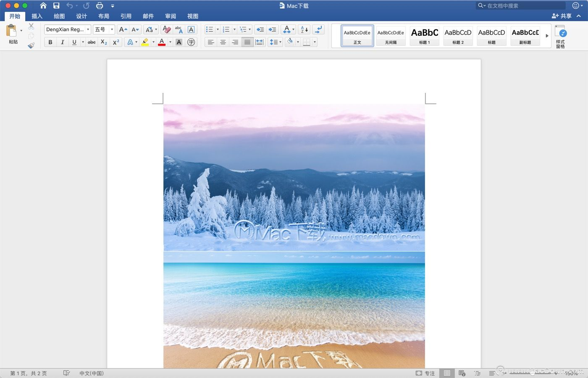
Task: Apply superscript formatting
Action: [116, 42]
